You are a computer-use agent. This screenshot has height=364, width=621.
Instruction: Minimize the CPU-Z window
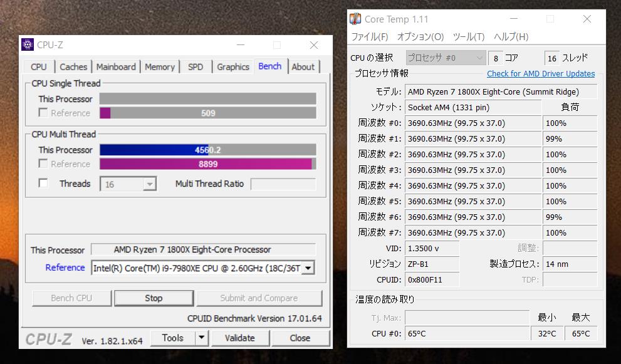(241, 44)
